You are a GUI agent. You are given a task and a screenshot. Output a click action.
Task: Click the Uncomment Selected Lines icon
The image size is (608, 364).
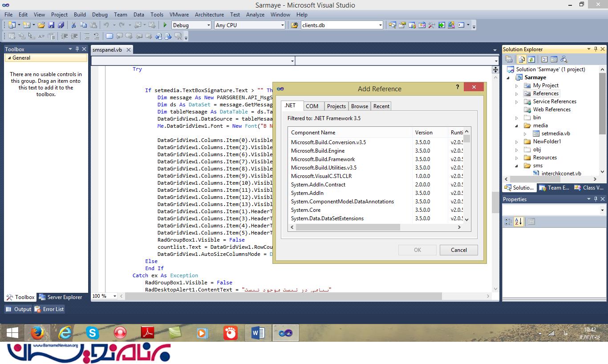[96, 36]
